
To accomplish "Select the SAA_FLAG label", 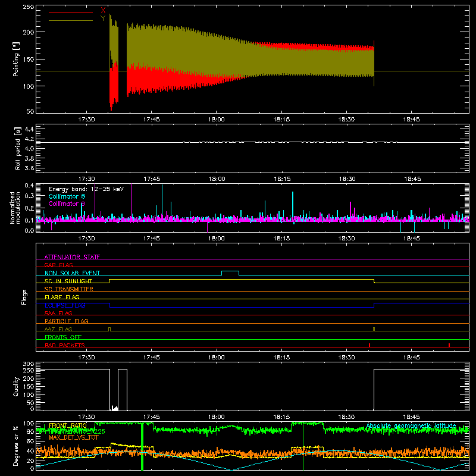I will coord(58,313).
